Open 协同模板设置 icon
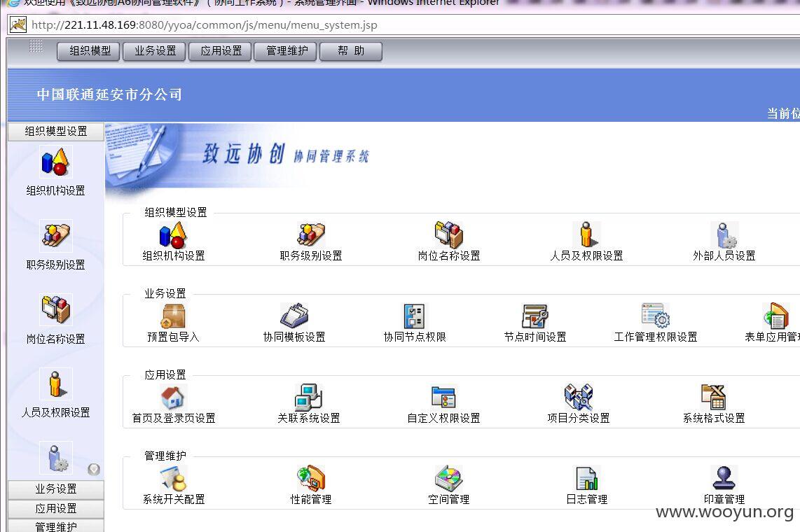This screenshot has height=532, width=800. [x=294, y=316]
